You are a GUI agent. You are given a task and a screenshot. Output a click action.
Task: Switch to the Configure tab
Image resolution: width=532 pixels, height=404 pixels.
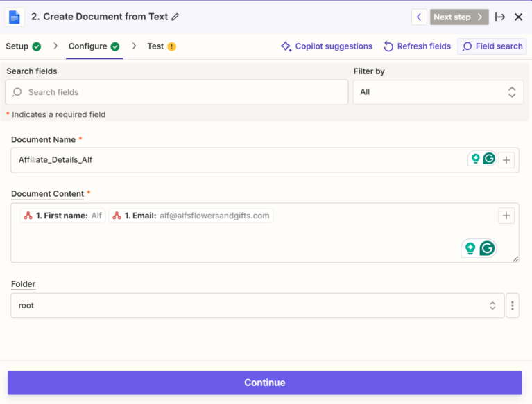(x=94, y=46)
